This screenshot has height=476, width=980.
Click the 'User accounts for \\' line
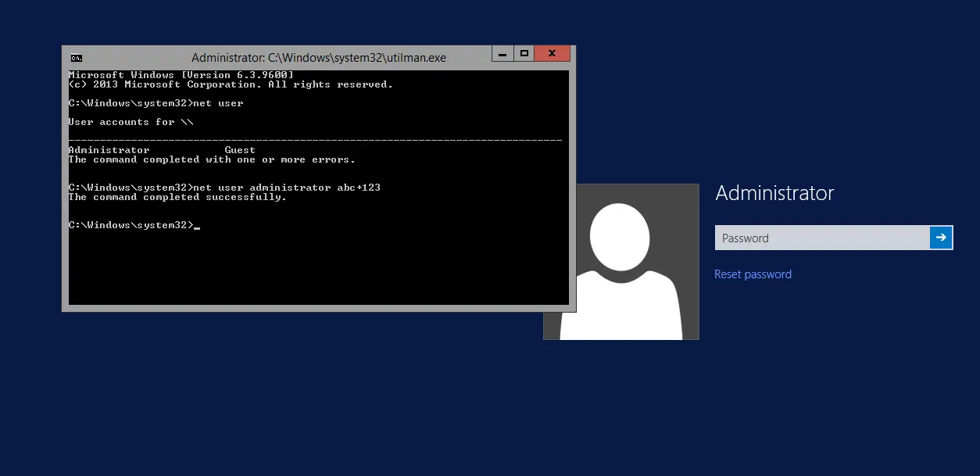coord(131,122)
